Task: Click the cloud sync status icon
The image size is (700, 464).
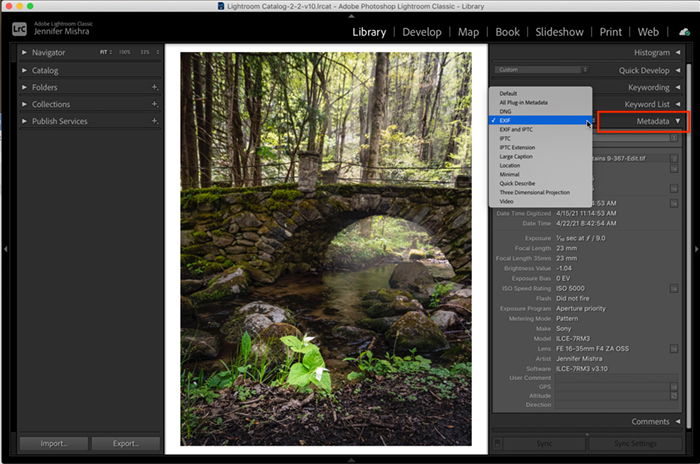Action: click(x=684, y=32)
